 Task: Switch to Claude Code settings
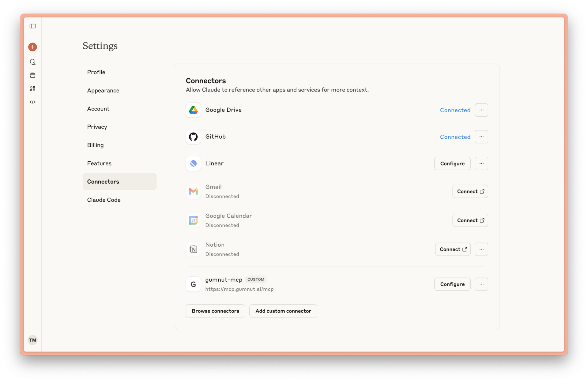click(104, 200)
